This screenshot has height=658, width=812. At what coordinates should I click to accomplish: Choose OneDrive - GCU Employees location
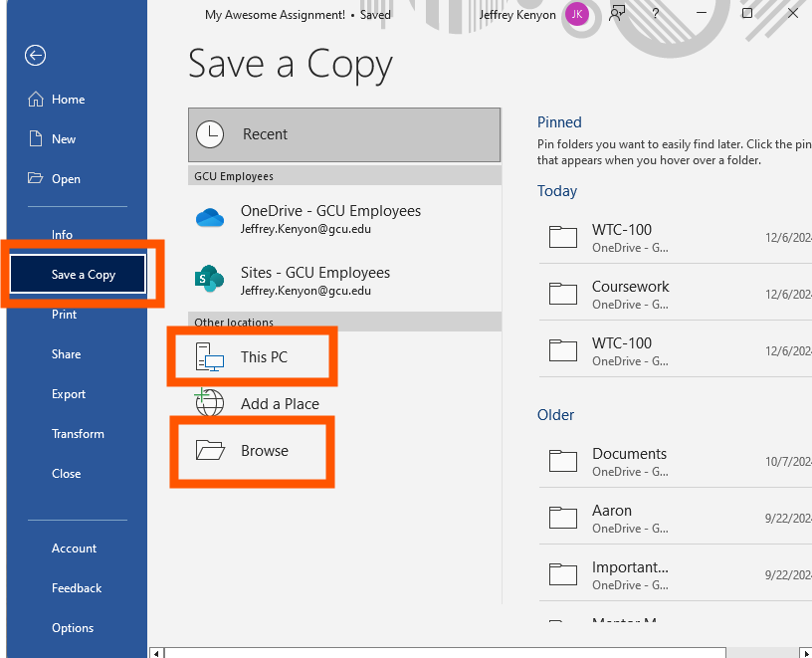[x=344, y=219]
